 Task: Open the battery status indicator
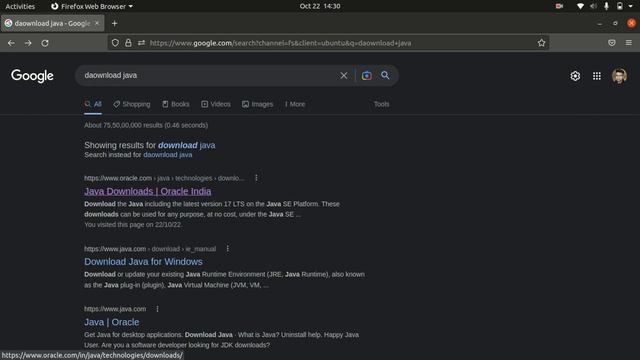(x=620, y=6)
